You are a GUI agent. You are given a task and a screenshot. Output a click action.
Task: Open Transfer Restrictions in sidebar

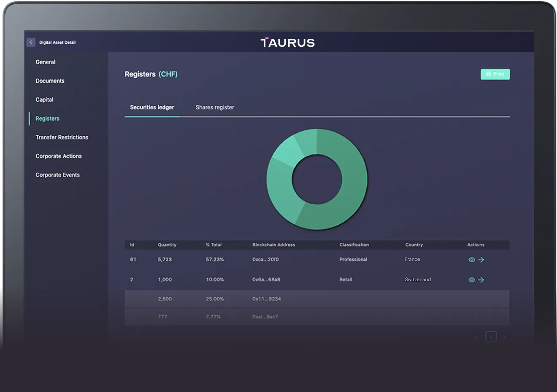click(62, 137)
